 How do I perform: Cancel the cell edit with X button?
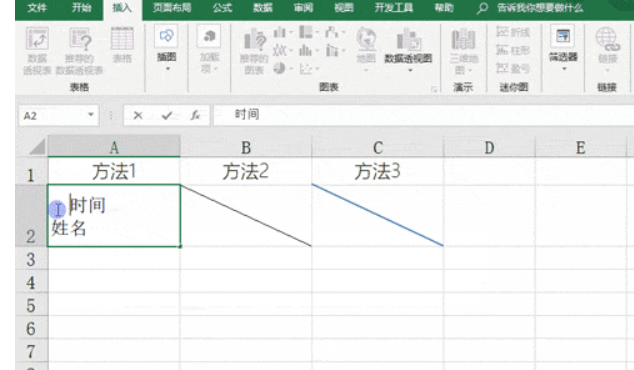[x=138, y=116]
